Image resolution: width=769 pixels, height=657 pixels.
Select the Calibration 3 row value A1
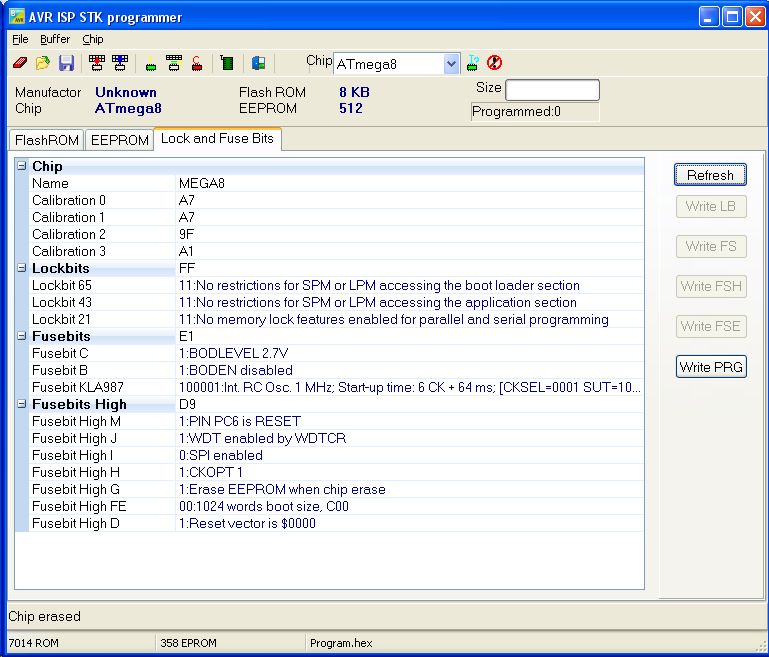[x=186, y=252]
